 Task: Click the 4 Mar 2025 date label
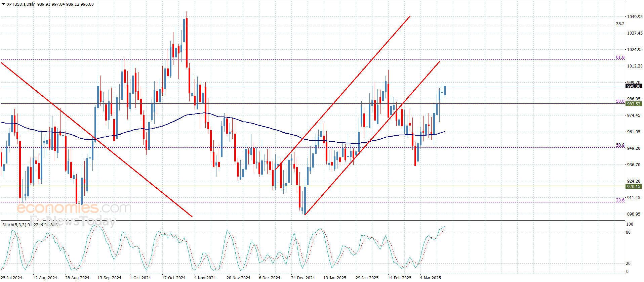[x=430, y=278]
